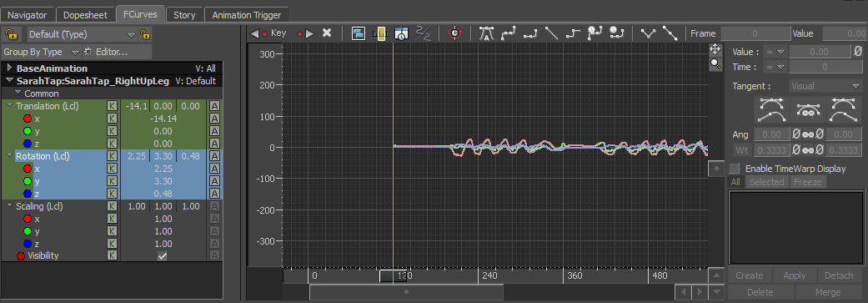
Task: Select the linear interpolation line icon
Action: coord(551,33)
